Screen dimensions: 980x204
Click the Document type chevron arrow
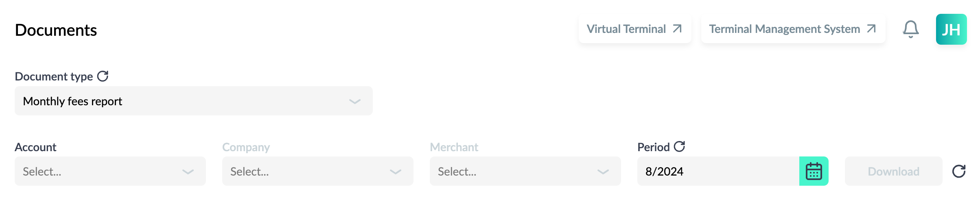[355, 102]
